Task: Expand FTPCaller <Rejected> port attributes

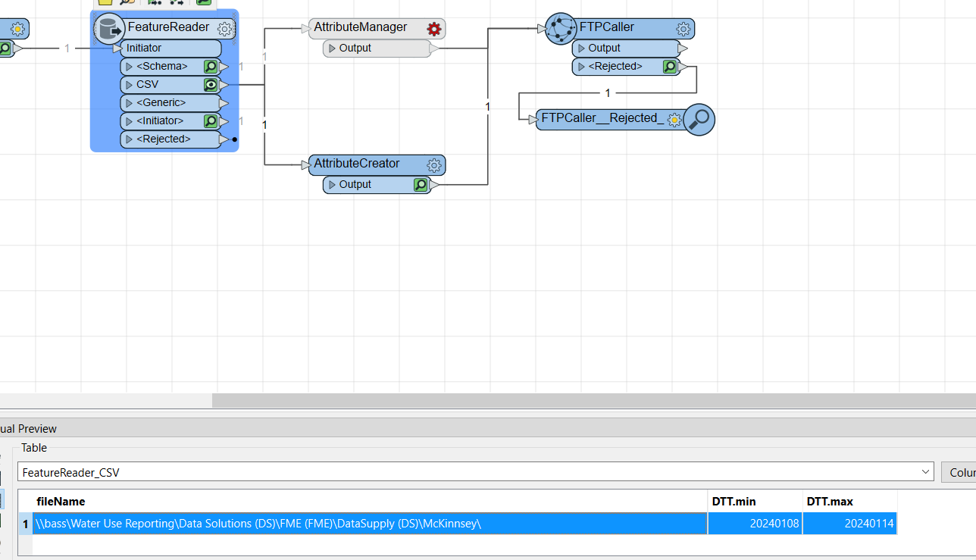Action: tap(581, 67)
